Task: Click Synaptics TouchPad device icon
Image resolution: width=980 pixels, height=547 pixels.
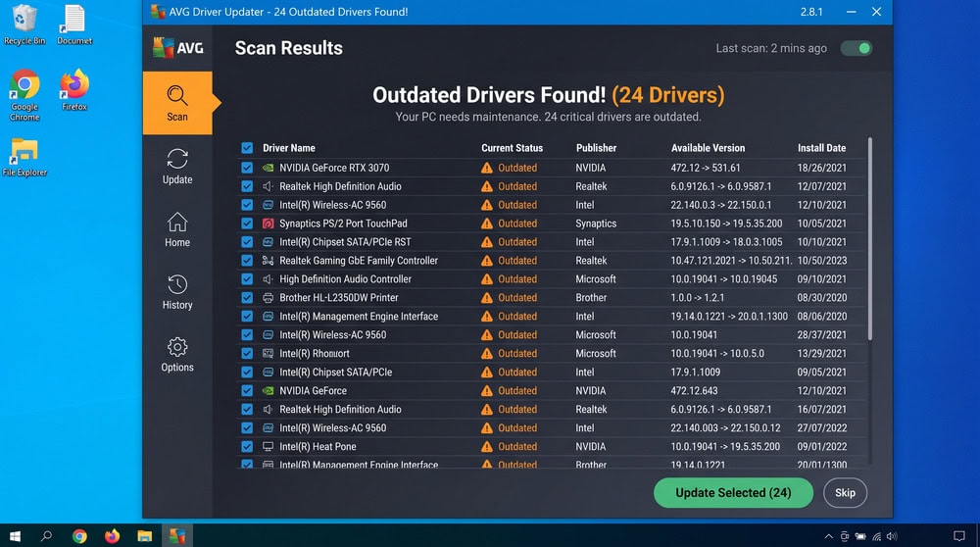Action: pyautogui.click(x=269, y=224)
